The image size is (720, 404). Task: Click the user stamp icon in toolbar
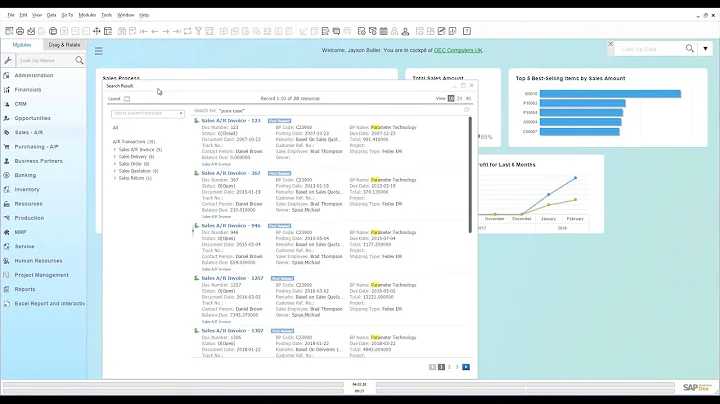coord(405,31)
